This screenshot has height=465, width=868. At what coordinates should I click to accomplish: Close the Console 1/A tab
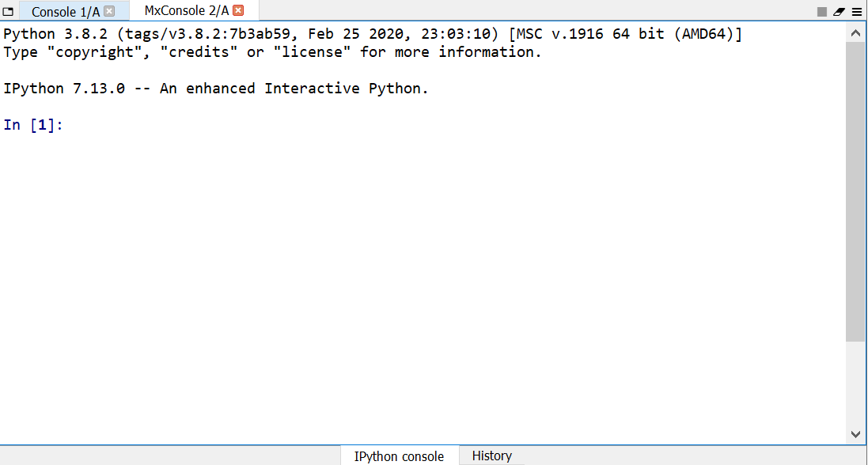point(109,11)
